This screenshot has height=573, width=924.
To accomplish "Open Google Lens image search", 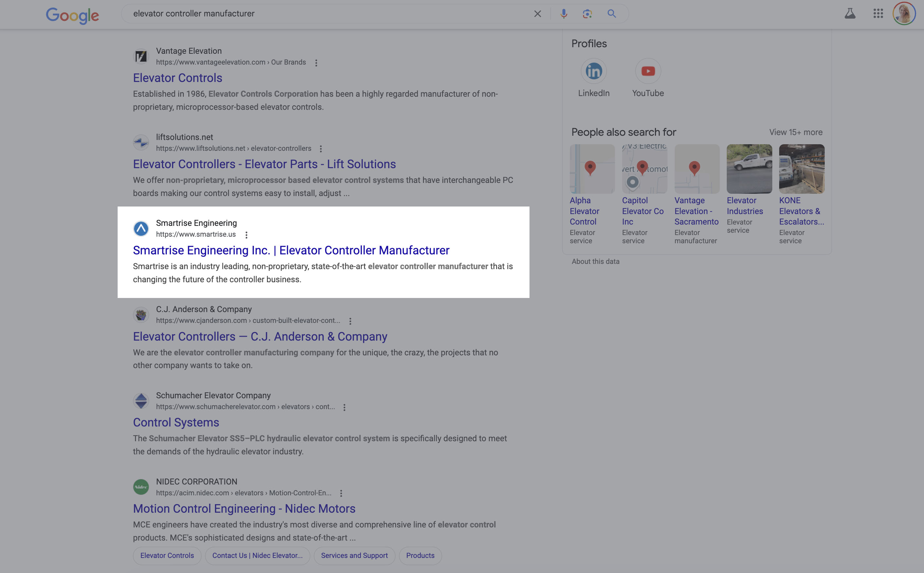I will point(587,14).
